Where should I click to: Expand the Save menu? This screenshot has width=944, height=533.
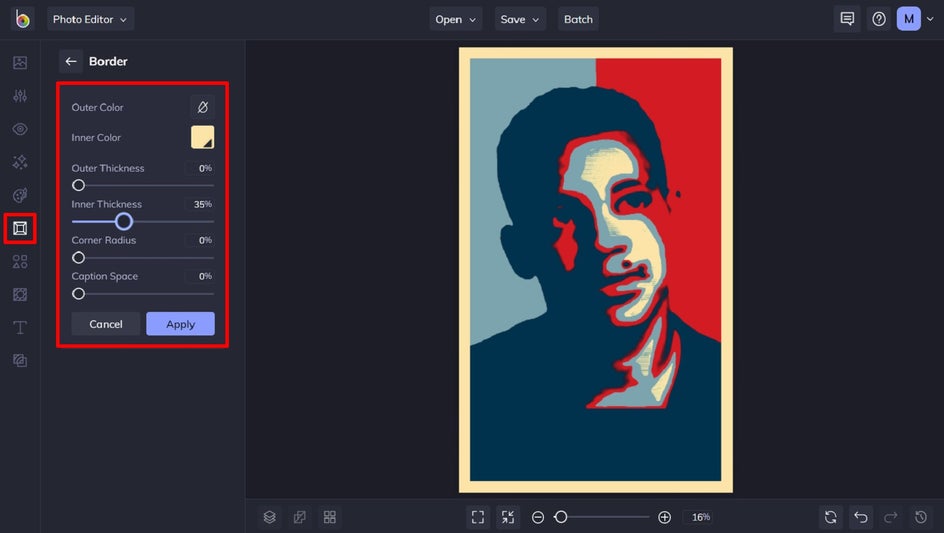[520, 19]
